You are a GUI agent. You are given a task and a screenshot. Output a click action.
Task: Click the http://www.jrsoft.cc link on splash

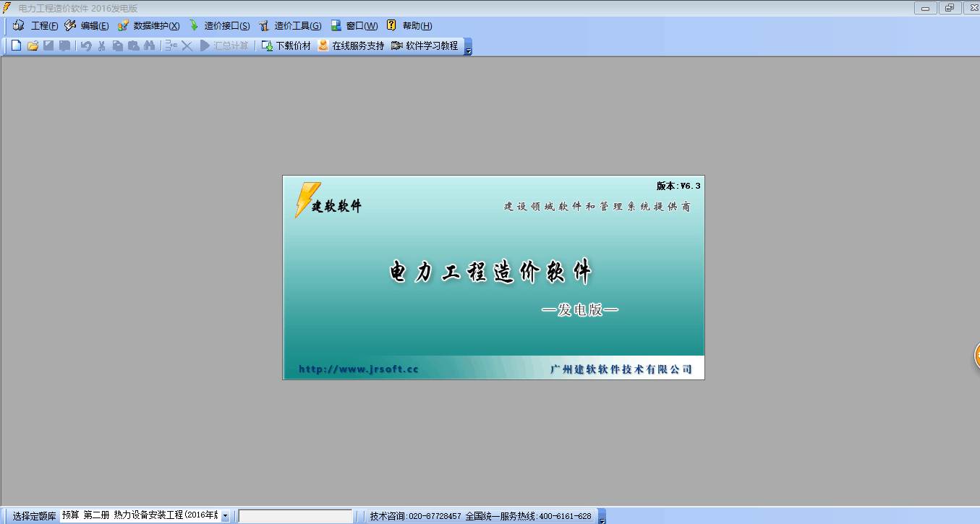(359, 369)
